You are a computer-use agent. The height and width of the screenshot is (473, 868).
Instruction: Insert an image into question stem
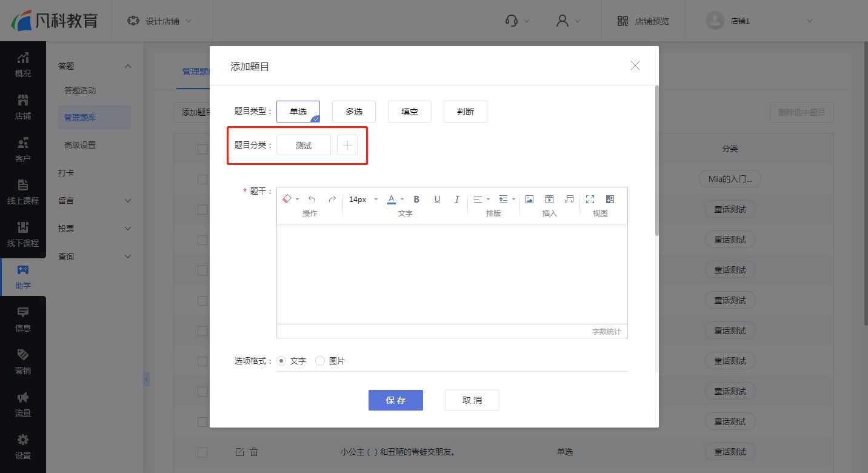[529, 199]
